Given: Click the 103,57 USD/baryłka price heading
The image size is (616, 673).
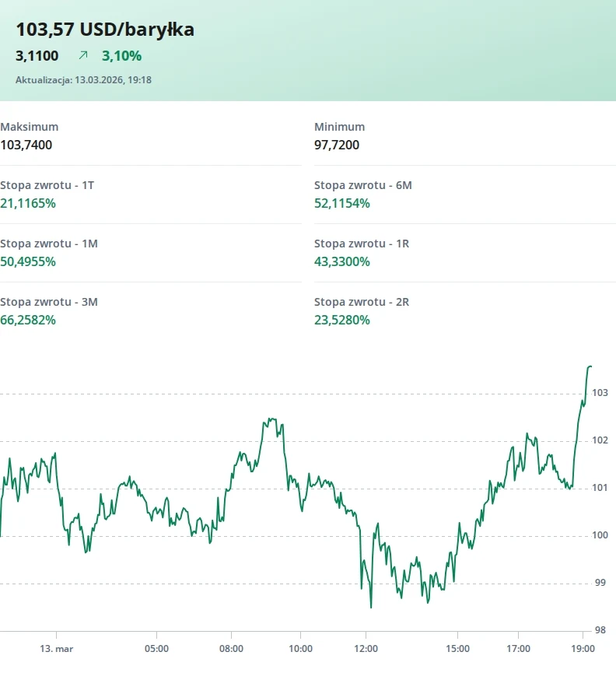Looking at the screenshot, I should pyautogui.click(x=105, y=30).
